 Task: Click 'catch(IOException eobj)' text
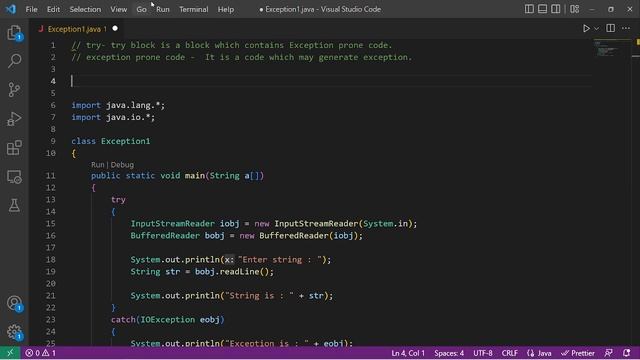click(167, 320)
